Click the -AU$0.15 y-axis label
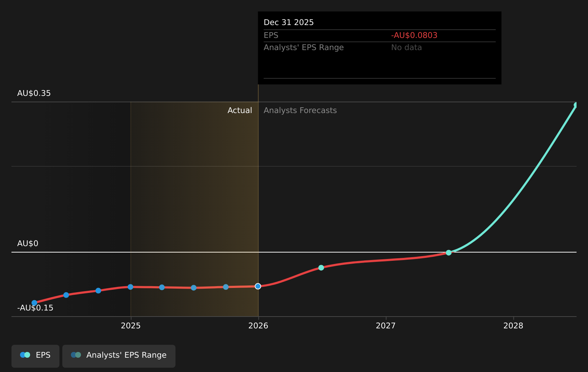 tap(35, 308)
